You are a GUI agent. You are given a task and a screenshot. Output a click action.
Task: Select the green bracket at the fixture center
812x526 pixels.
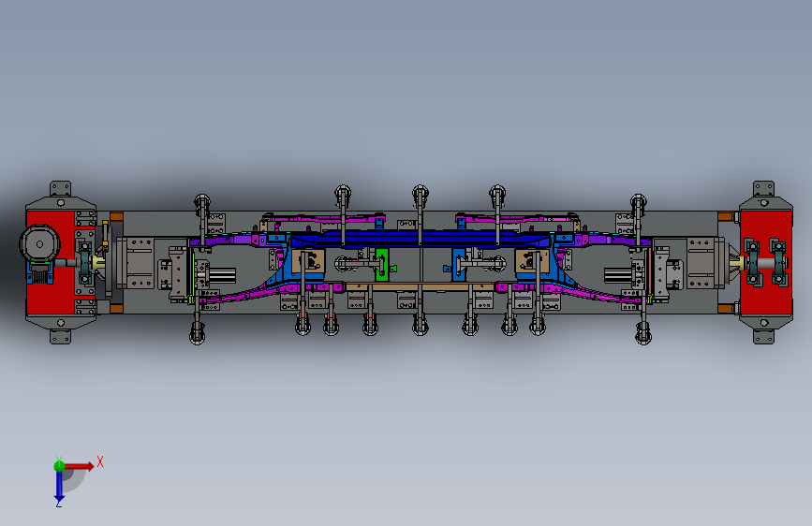(x=382, y=265)
